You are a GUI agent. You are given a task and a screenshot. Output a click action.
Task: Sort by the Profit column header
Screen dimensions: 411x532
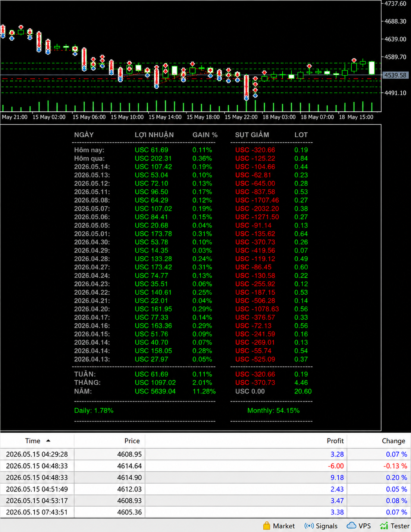pyautogui.click(x=246, y=441)
